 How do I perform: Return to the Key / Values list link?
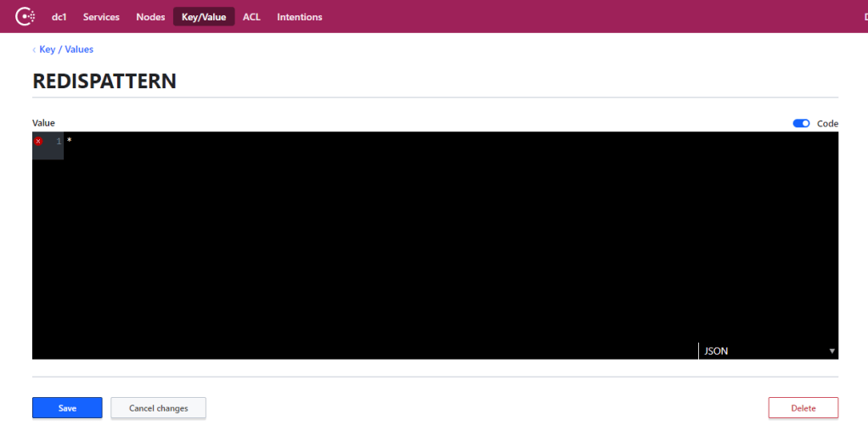tap(66, 50)
